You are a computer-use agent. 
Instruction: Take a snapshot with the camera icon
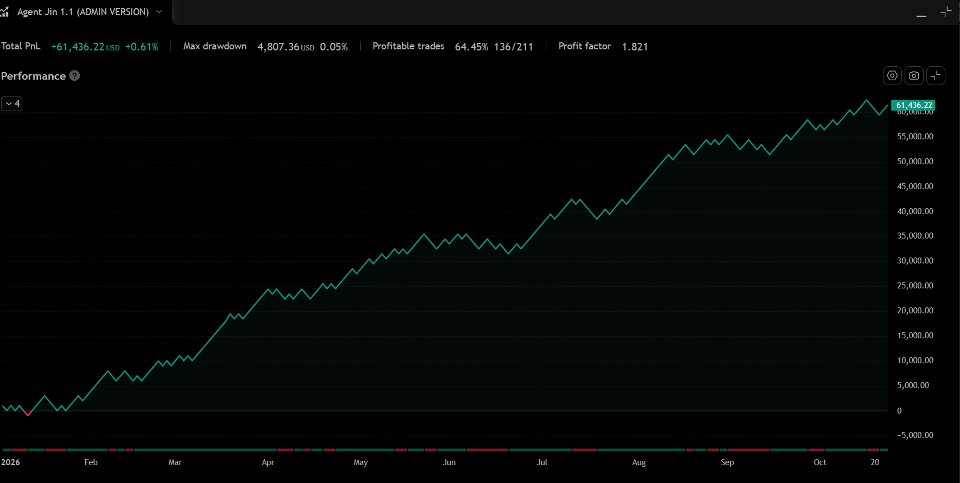click(914, 76)
